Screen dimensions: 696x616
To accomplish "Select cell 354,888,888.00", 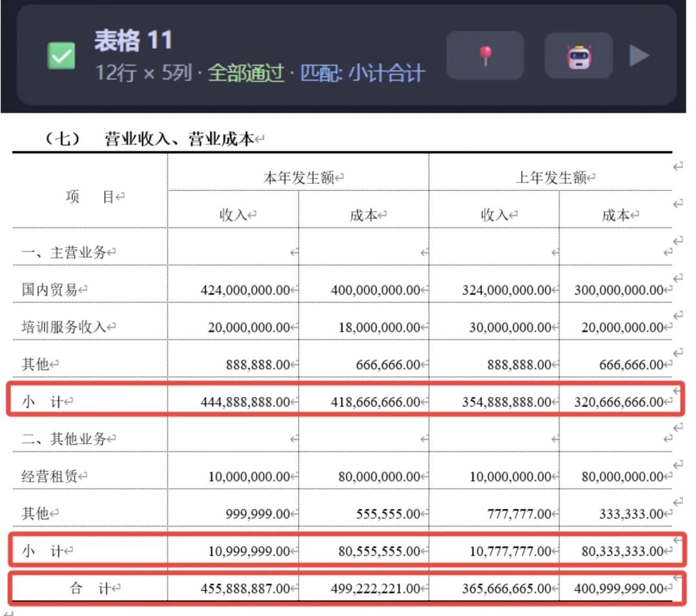I will (x=507, y=402).
